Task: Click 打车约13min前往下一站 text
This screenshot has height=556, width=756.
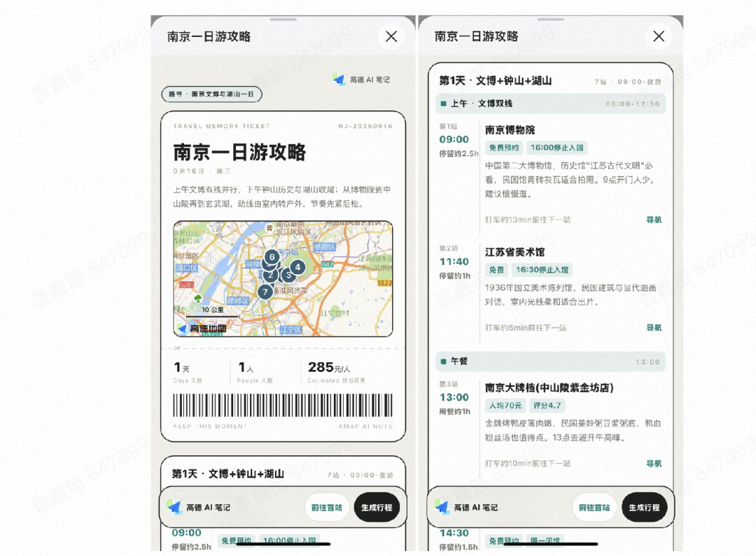Action: click(528, 220)
